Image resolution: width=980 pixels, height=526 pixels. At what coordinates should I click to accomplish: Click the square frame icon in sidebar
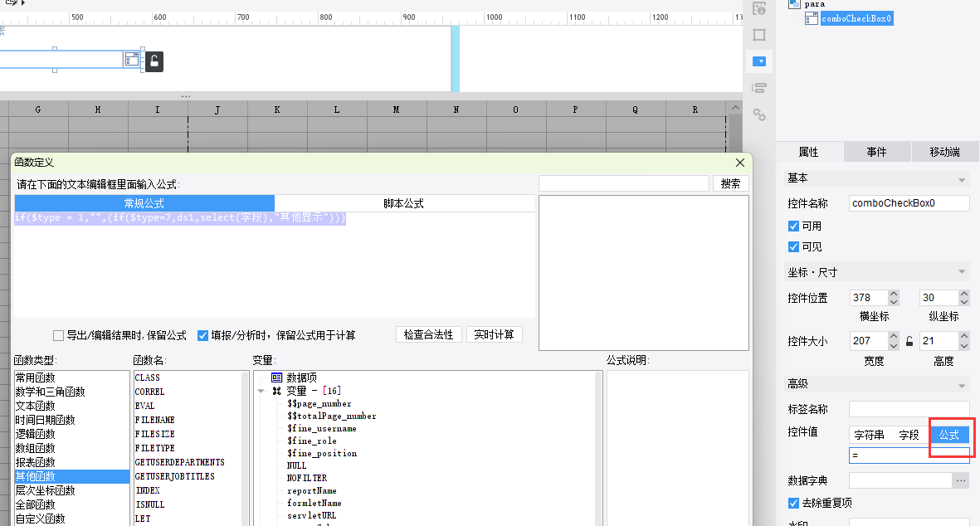point(759,35)
